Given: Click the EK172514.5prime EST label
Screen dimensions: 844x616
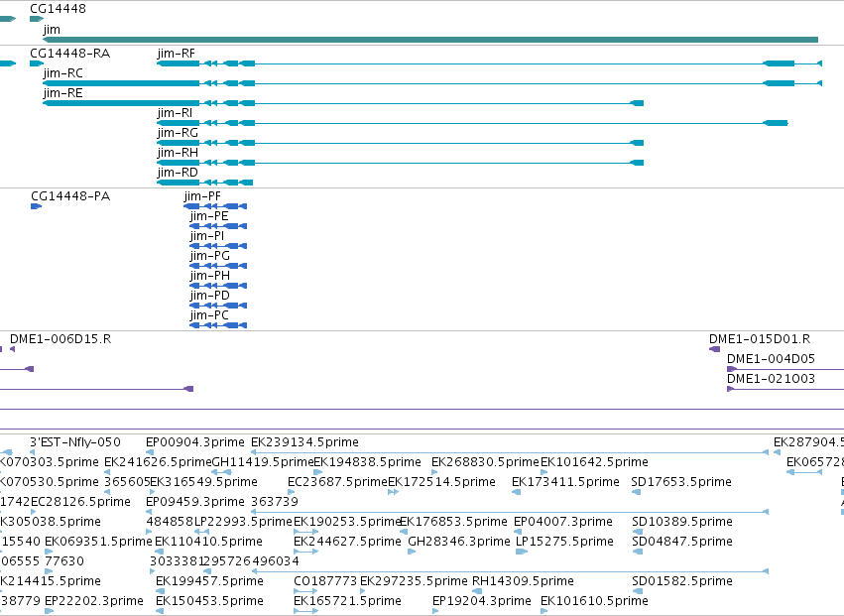Looking at the screenshot, I should (442, 482).
